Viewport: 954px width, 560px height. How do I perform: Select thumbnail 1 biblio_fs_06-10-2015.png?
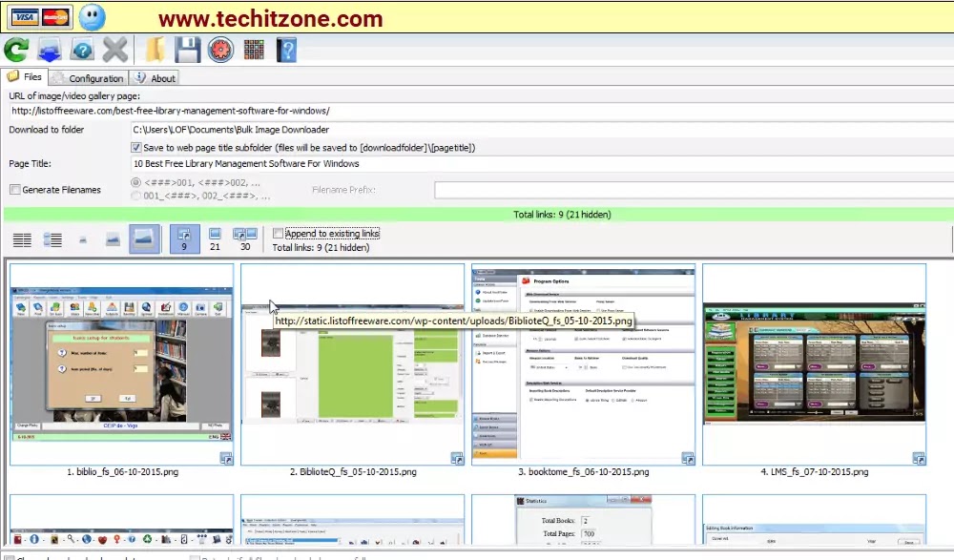point(122,364)
